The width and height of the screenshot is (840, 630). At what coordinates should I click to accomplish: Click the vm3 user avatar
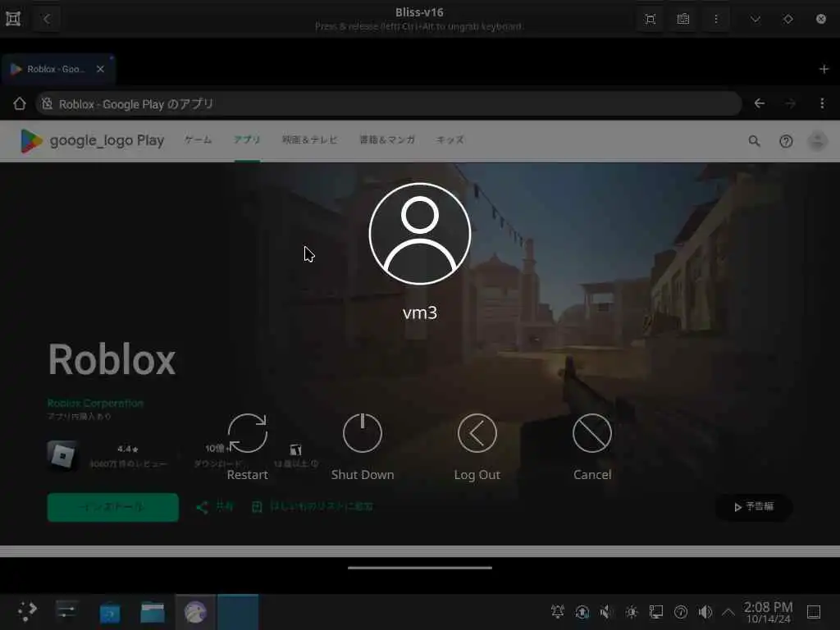(x=420, y=234)
